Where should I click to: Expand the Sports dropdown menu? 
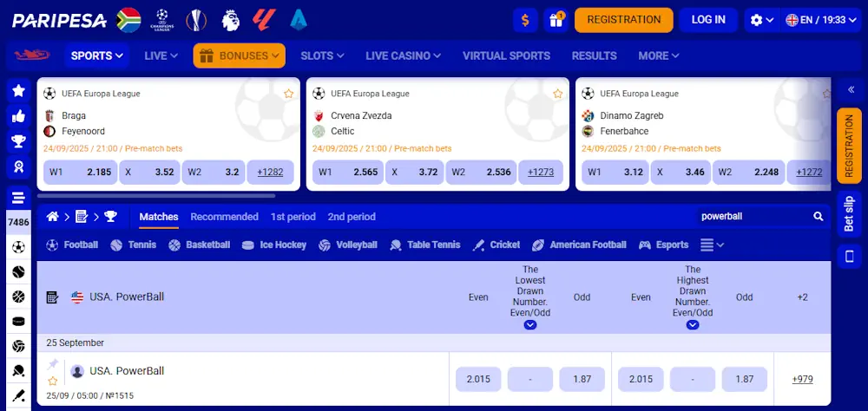coord(96,55)
